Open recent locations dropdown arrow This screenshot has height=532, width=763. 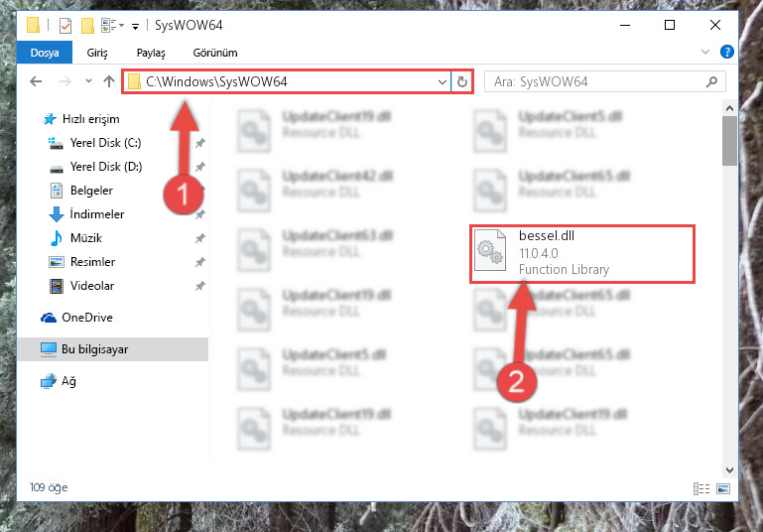pos(88,80)
